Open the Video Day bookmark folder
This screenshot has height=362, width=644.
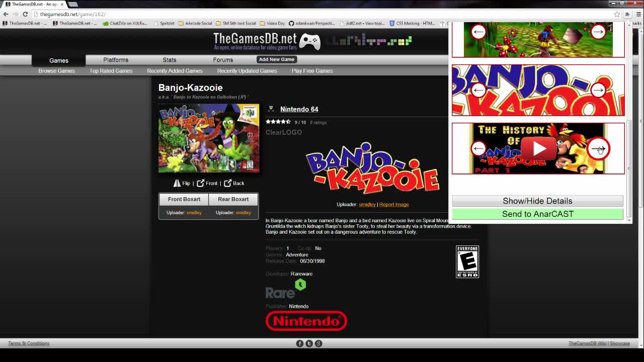coord(272,23)
